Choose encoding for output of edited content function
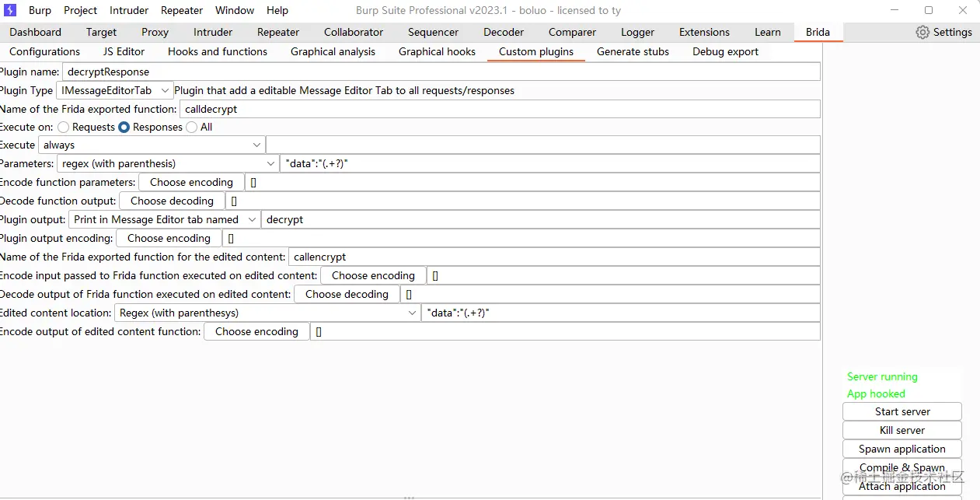This screenshot has width=980, height=500. point(256,331)
